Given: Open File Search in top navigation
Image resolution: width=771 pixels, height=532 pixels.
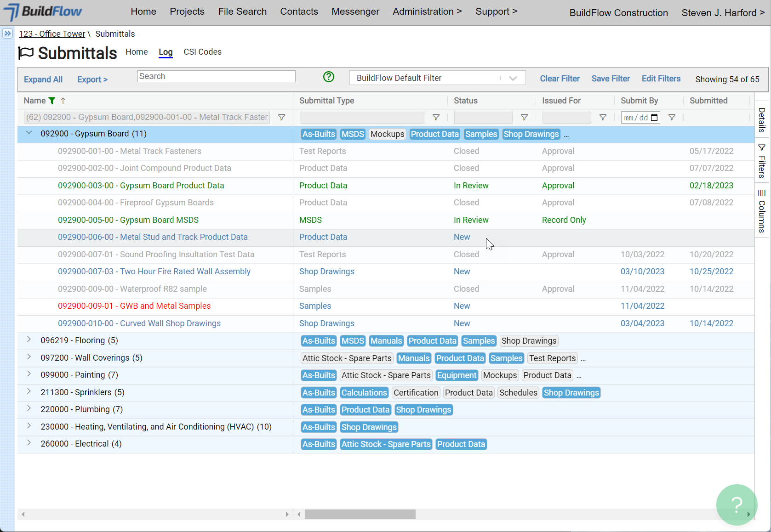Looking at the screenshot, I should [x=242, y=11].
